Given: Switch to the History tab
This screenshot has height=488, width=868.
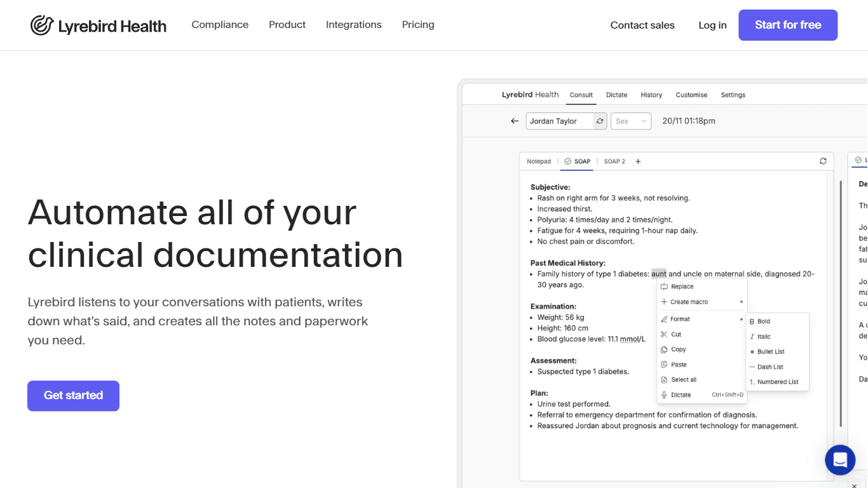Looking at the screenshot, I should [651, 95].
